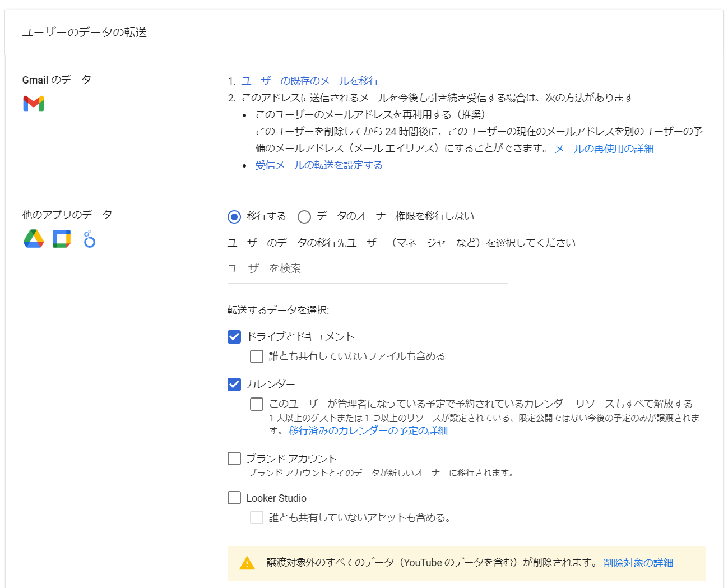Open 削除対象の詳細 link in warning
728x588 pixels.
click(x=638, y=563)
